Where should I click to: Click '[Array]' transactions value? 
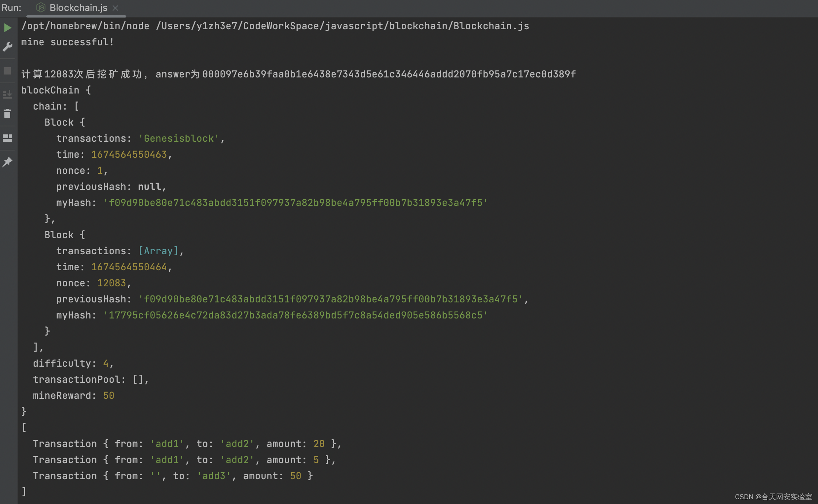[158, 251]
